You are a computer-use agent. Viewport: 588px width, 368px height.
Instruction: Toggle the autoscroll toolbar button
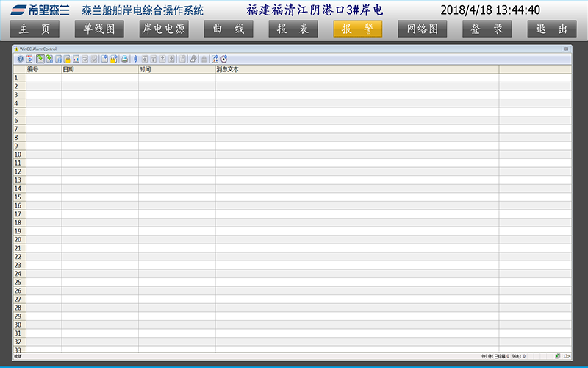point(135,59)
